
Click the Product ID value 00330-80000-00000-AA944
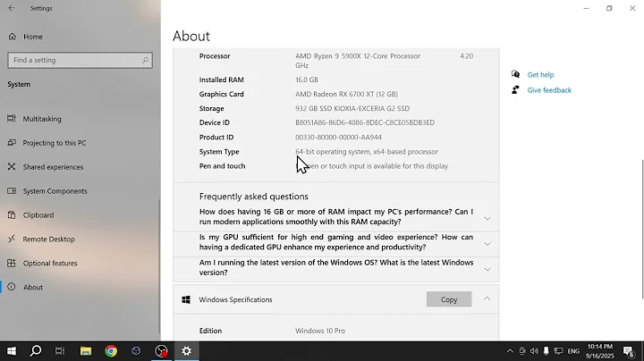(338, 138)
